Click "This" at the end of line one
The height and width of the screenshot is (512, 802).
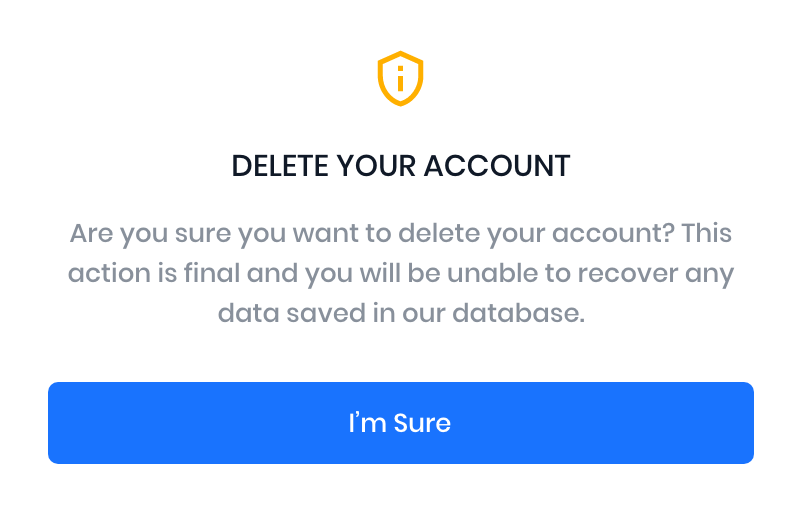pyautogui.click(x=705, y=236)
